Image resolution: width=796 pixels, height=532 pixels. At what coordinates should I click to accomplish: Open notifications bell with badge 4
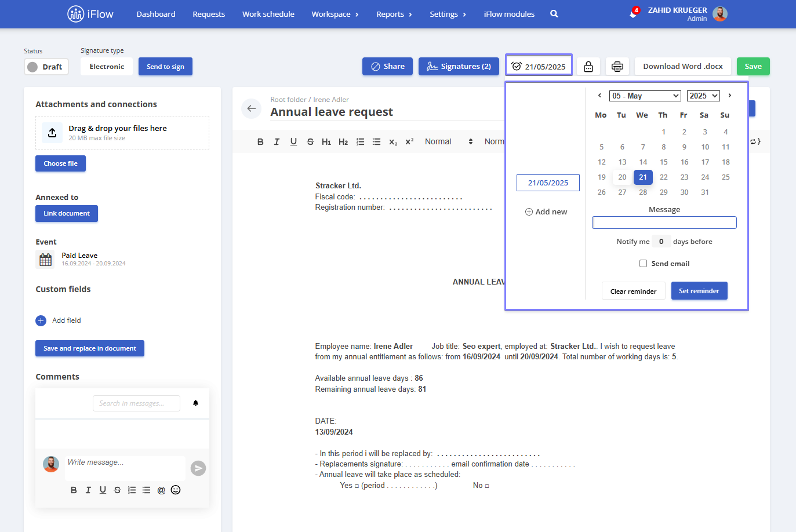(x=633, y=13)
